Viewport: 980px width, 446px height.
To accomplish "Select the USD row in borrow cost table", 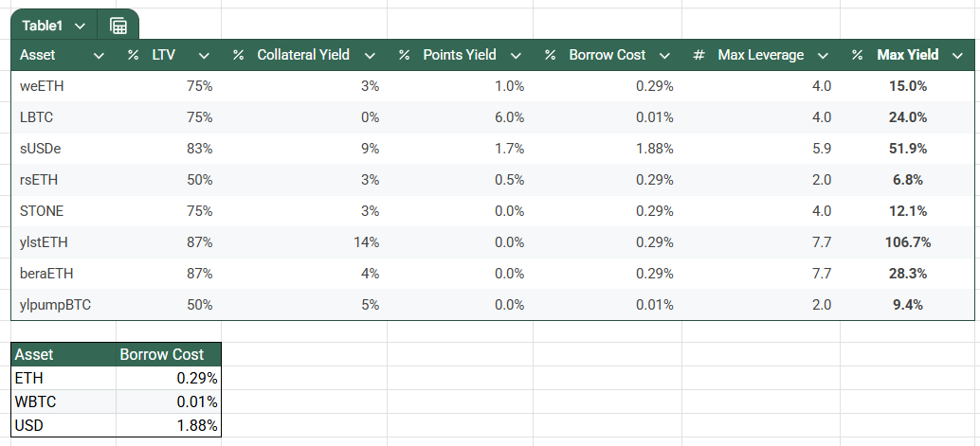I will [116, 425].
